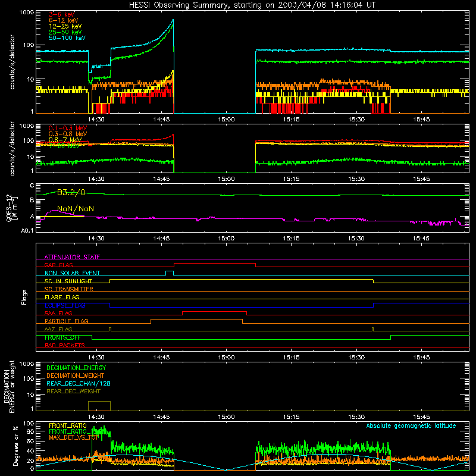
Task: Click the HESSI Observing Summary title text
Action: [x=252, y=5]
